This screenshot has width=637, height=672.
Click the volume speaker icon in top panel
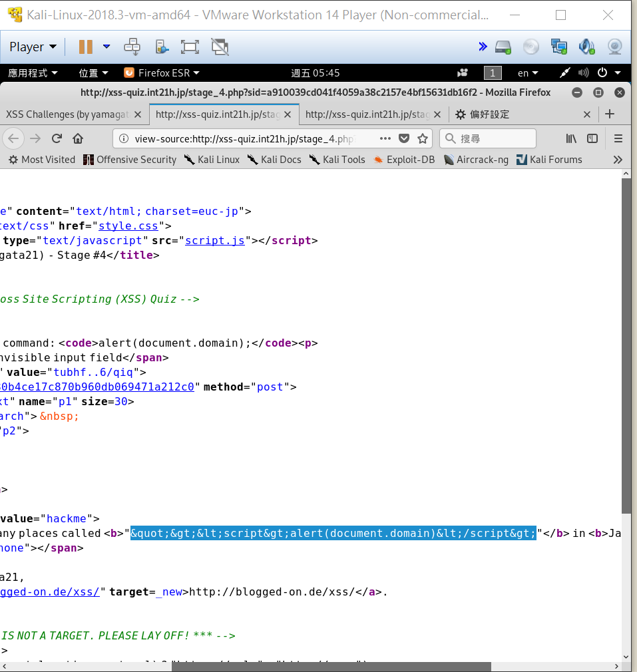583,73
